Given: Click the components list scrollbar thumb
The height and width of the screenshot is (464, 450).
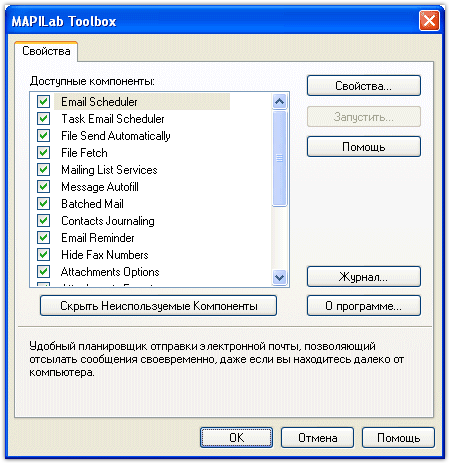Looking at the screenshot, I should pos(279,158).
